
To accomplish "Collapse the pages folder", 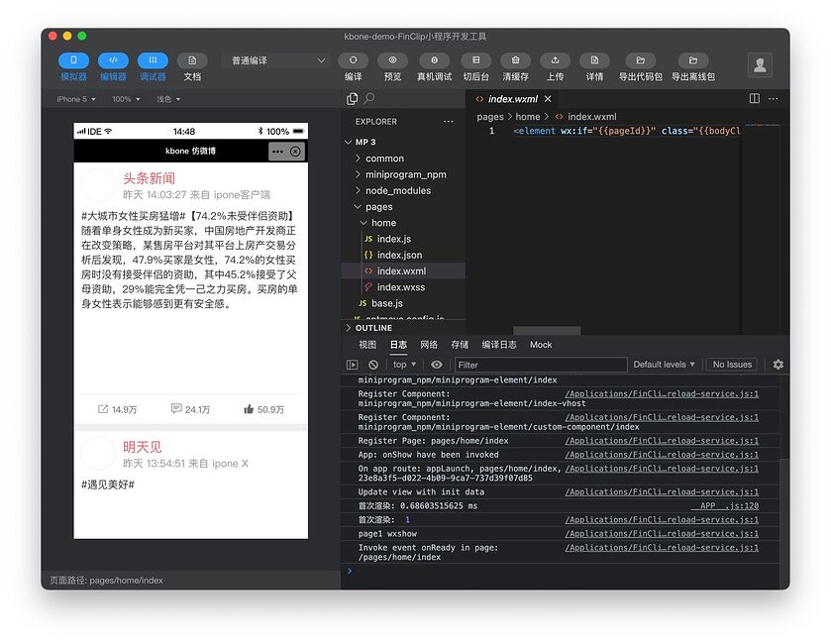I will pyautogui.click(x=379, y=207).
